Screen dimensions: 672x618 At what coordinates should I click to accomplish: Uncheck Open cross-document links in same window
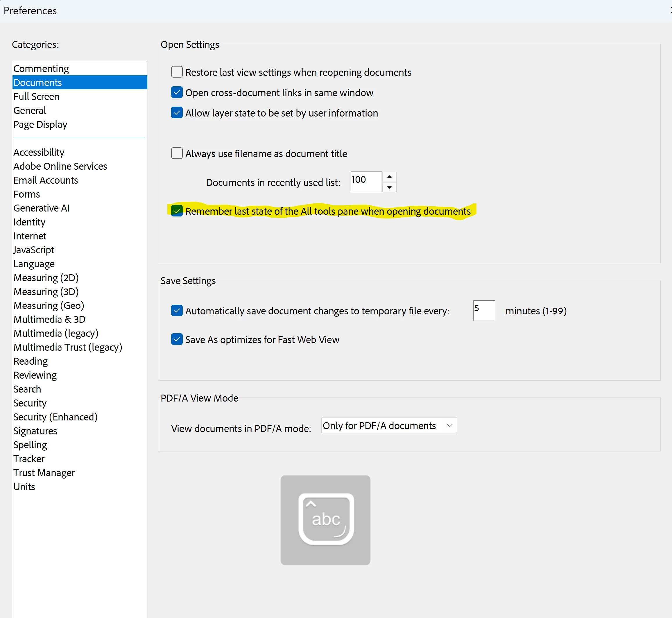coord(177,92)
